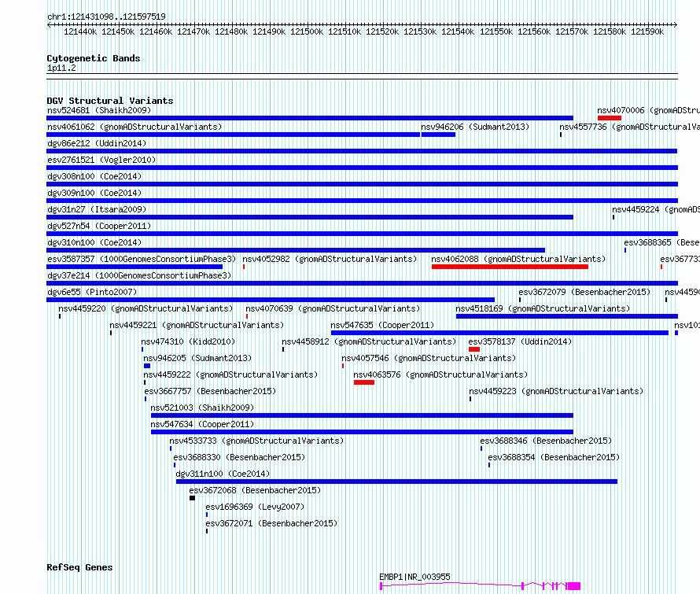700x594 pixels.
Task: Select esv3587357 1000GenomesConsortiumPhase3 label
Action: [142, 259]
